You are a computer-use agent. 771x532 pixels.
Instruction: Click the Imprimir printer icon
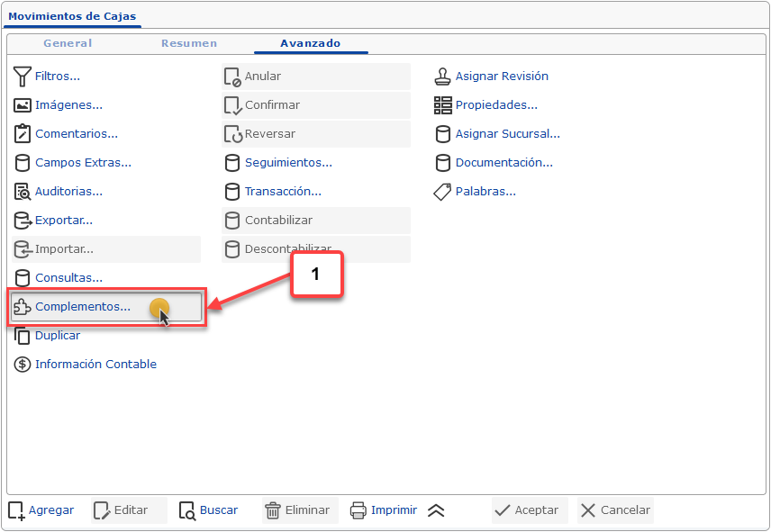tap(358, 510)
